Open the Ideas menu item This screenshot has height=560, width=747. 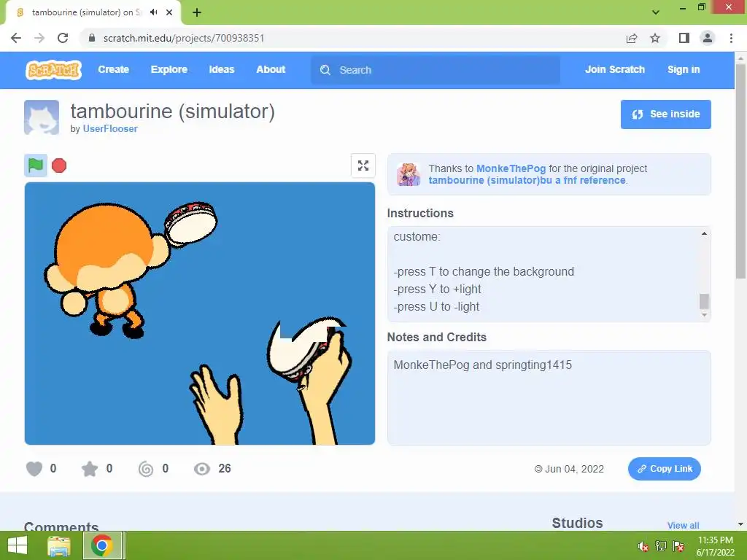[222, 69]
